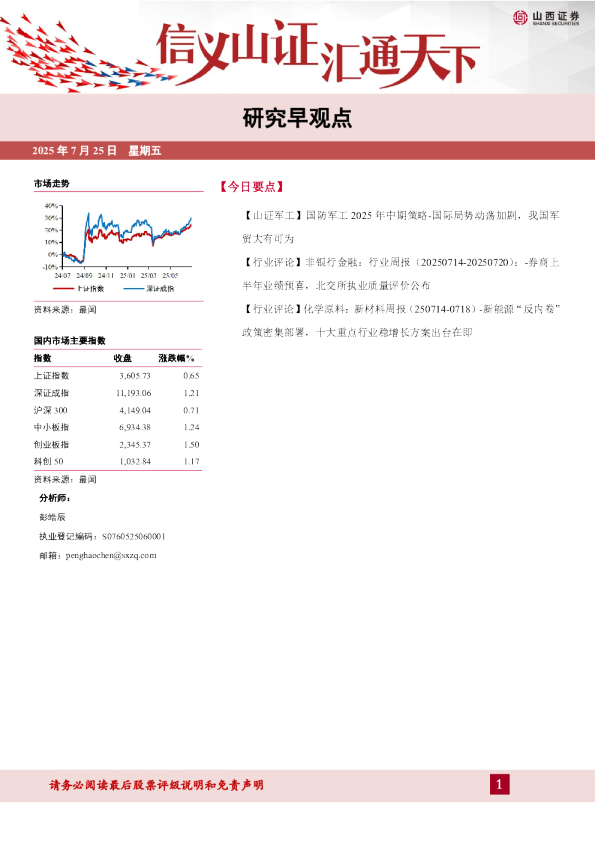Click the 涨跌幅% column header
The width and height of the screenshot is (595, 842).
click(176, 358)
